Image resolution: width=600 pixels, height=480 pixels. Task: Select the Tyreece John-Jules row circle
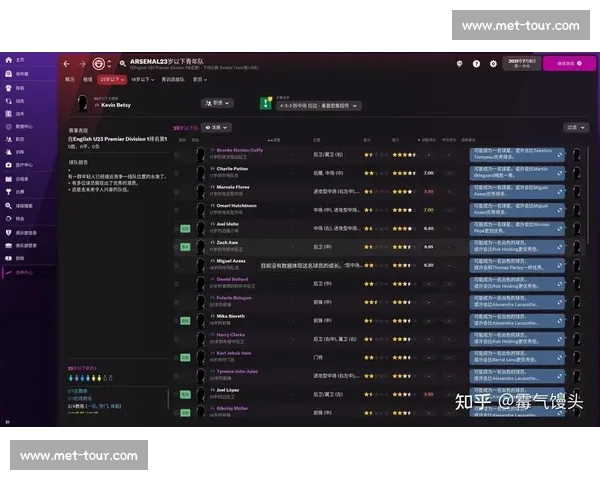(176, 376)
